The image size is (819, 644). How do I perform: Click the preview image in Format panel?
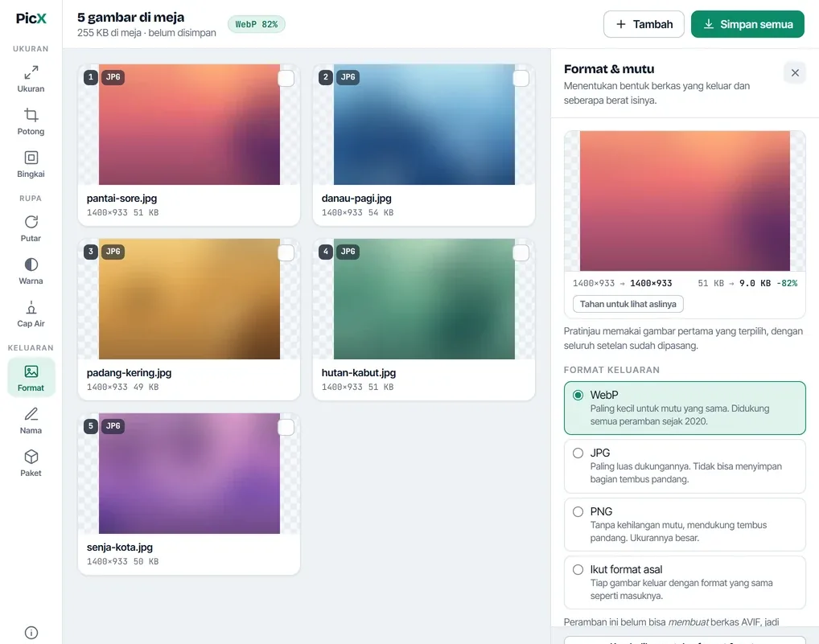tap(685, 201)
